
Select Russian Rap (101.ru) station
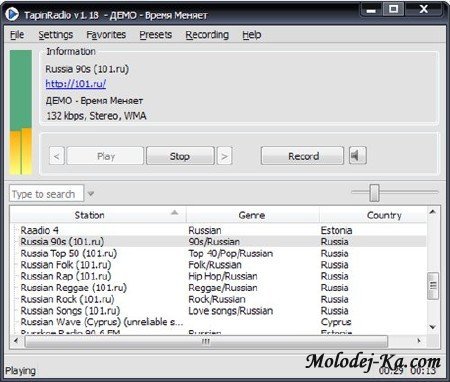click(66, 276)
